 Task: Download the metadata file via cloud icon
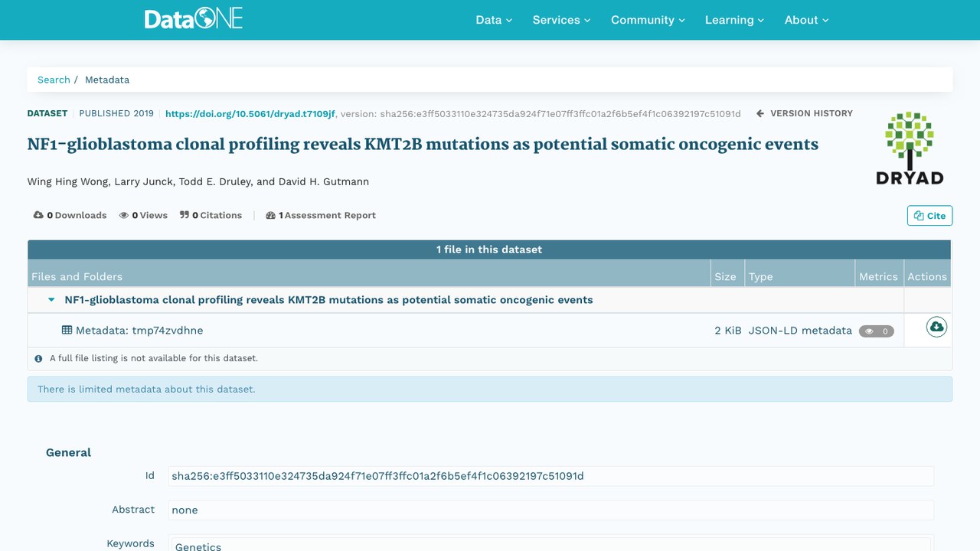click(x=936, y=328)
